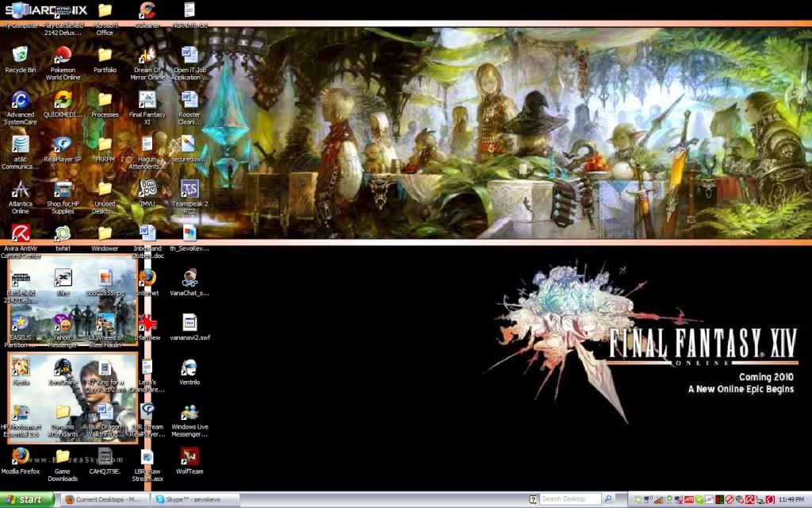
Task: Launch Windows Live Messenger shortcut
Action: (x=190, y=412)
